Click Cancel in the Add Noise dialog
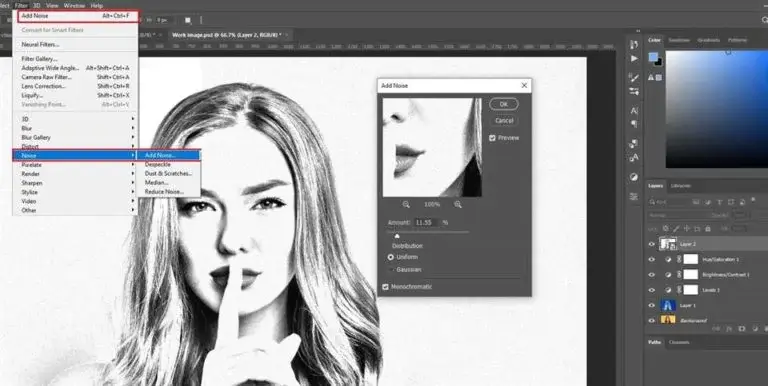 [x=504, y=121]
